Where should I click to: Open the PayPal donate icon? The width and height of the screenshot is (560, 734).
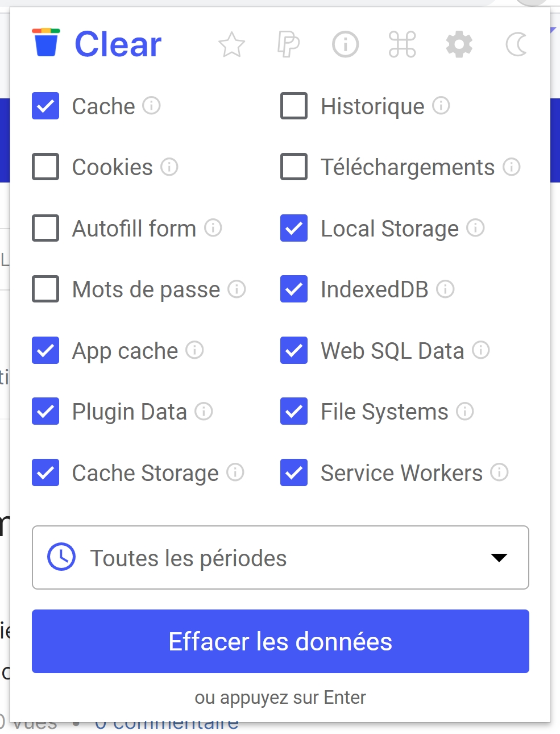tap(288, 44)
